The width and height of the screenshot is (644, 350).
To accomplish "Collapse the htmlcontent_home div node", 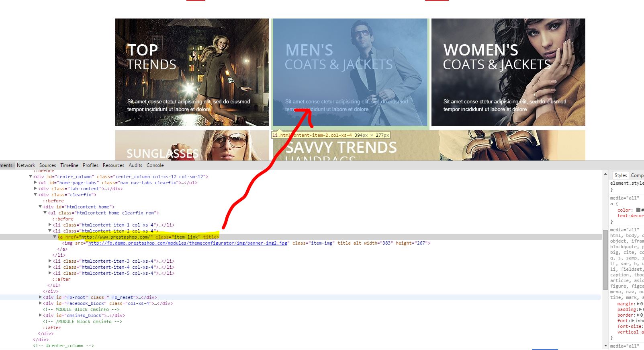I will point(40,207).
